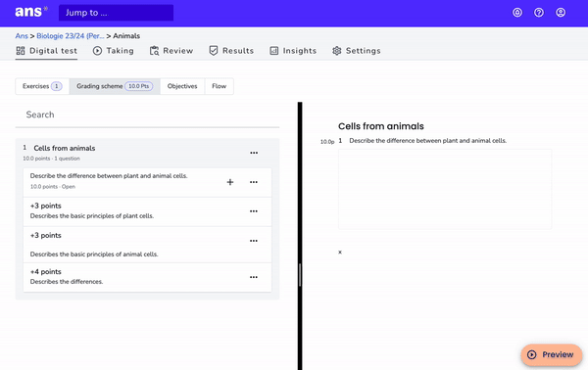Open more options for Describe the difference question
This screenshot has height=370, width=588.
click(254, 182)
